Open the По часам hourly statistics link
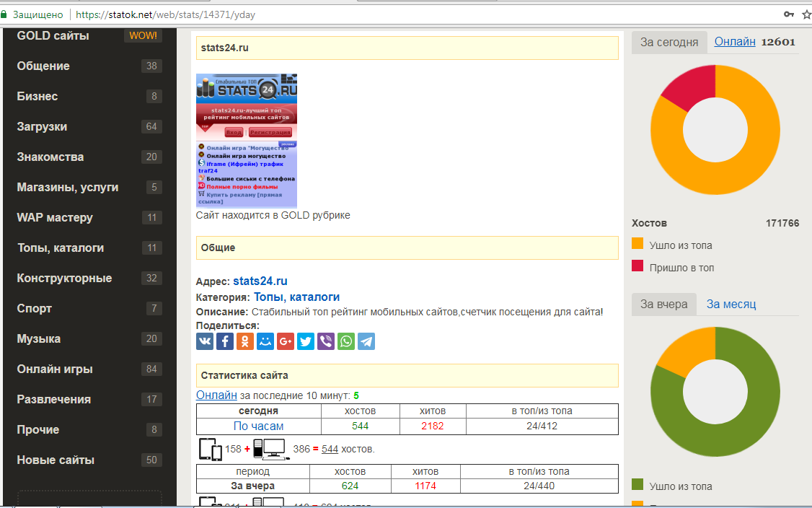Screen dimensions: 812x508 point(258,426)
